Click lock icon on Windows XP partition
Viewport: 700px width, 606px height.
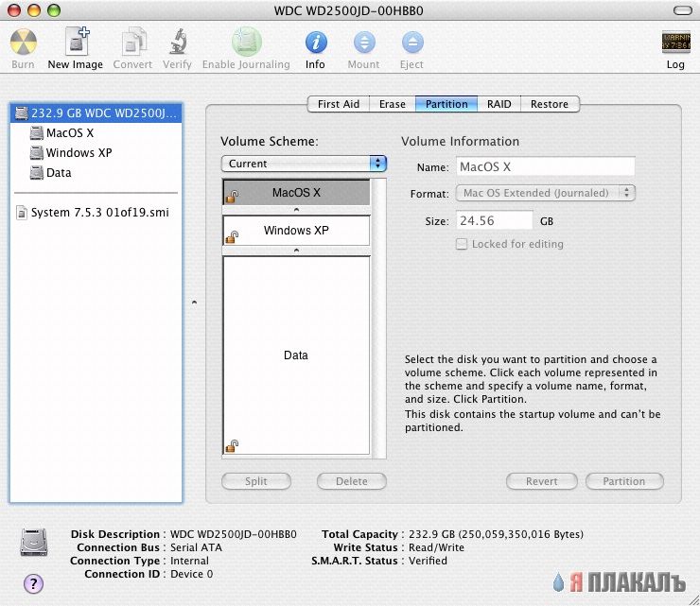(232, 237)
